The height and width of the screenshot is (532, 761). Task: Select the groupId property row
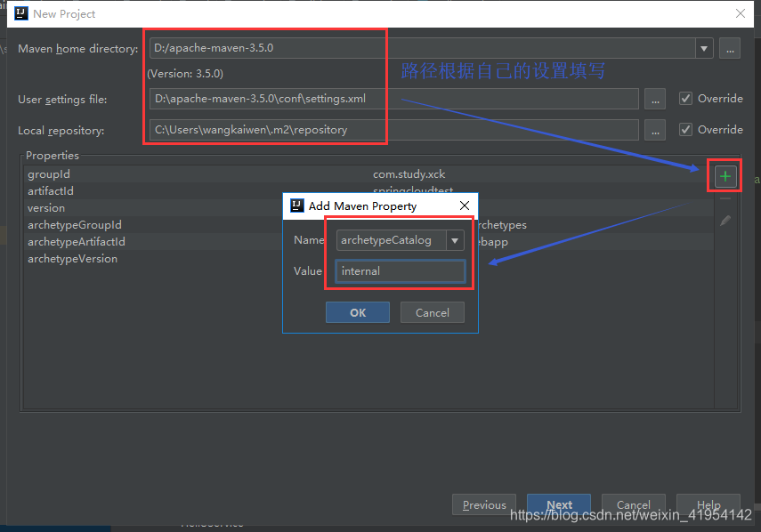click(x=368, y=174)
